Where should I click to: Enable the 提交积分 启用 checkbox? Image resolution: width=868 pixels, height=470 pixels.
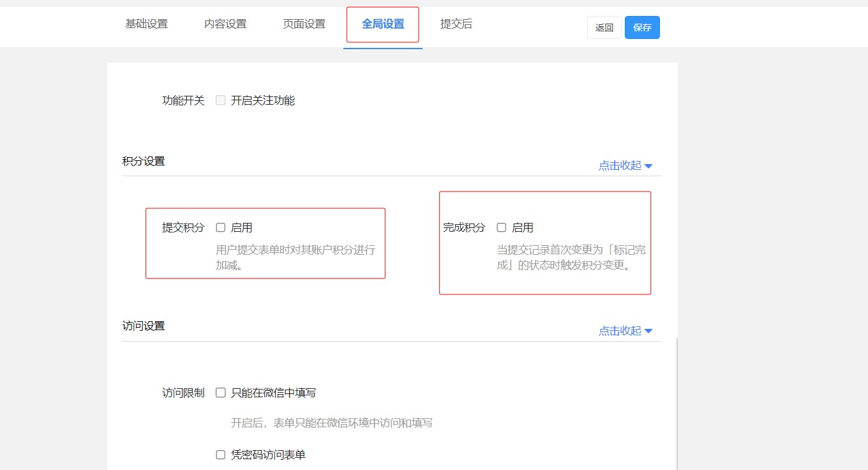tap(221, 227)
